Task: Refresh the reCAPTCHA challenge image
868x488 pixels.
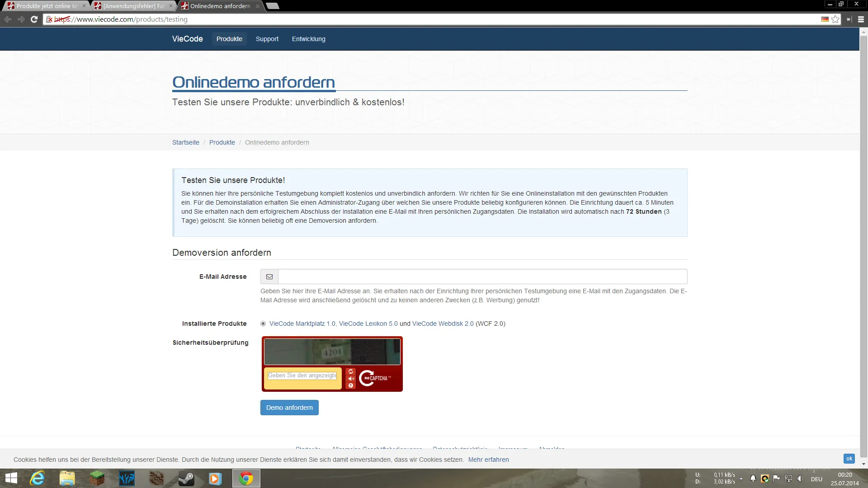Action: (351, 372)
